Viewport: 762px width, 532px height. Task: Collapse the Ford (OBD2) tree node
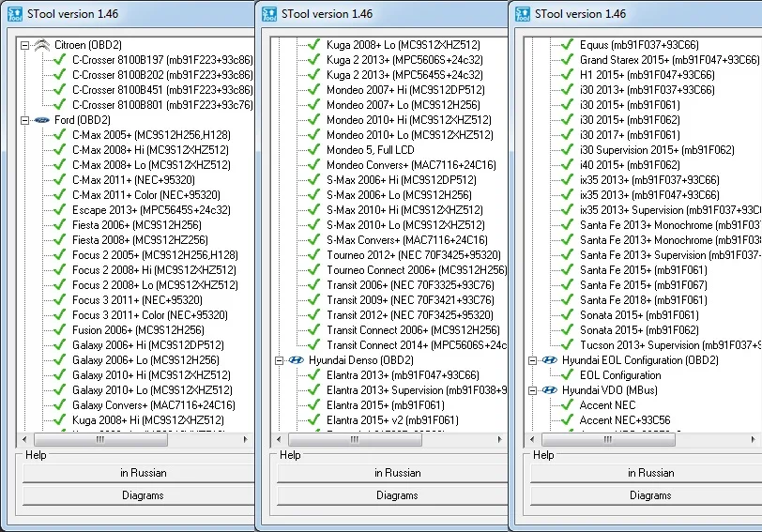[24, 120]
